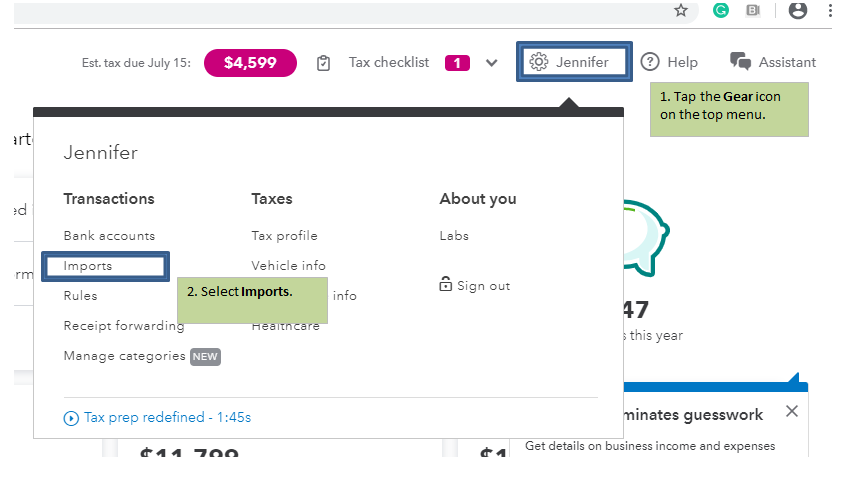
Task: Open the Chrome three-dot menu
Action: coord(831,10)
